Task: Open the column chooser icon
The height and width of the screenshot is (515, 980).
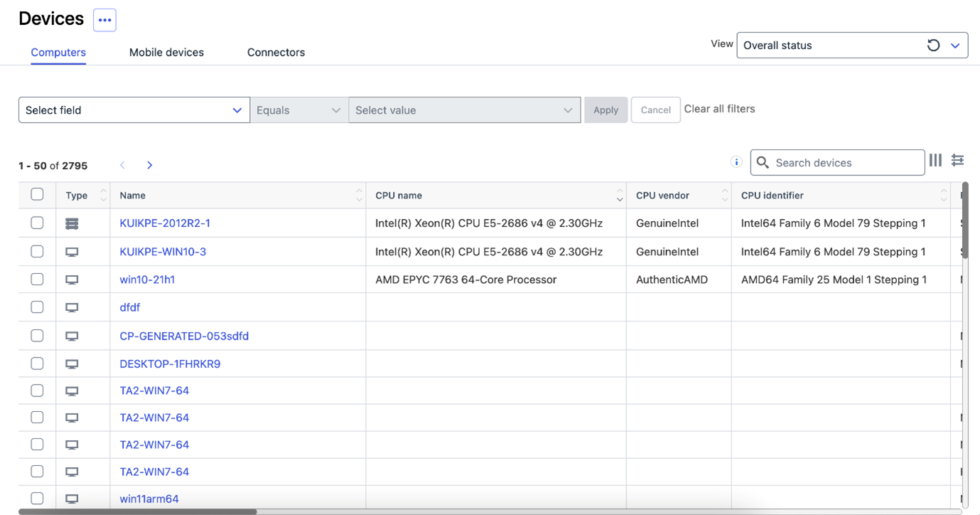Action: (x=935, y=161)
